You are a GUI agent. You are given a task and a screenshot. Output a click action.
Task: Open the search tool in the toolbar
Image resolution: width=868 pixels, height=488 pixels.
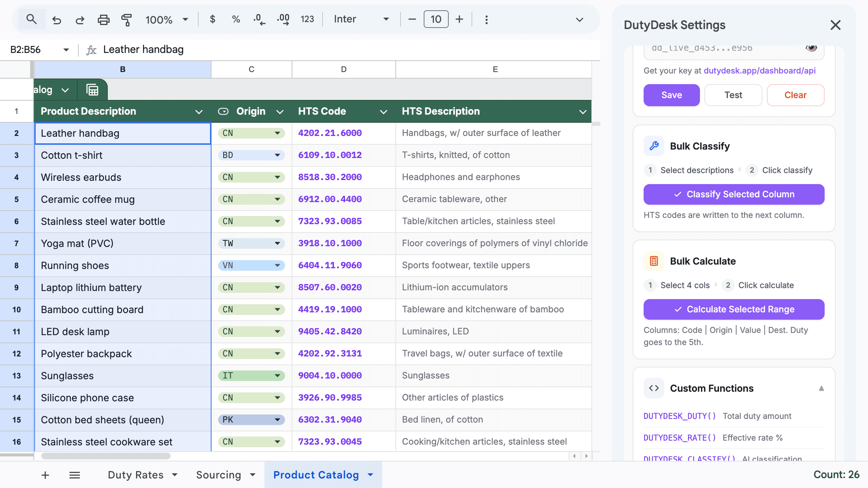(x=32, y=19)
